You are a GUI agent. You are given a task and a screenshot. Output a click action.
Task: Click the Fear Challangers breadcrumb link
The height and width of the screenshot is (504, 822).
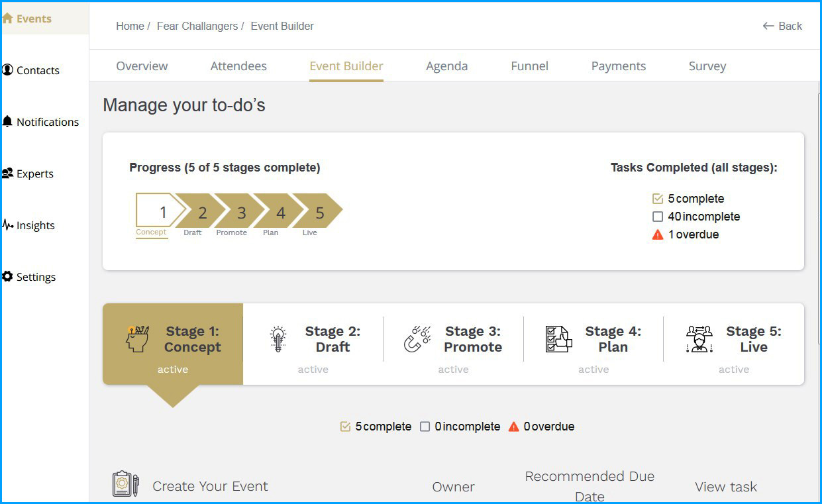click(x=197, y=26)
